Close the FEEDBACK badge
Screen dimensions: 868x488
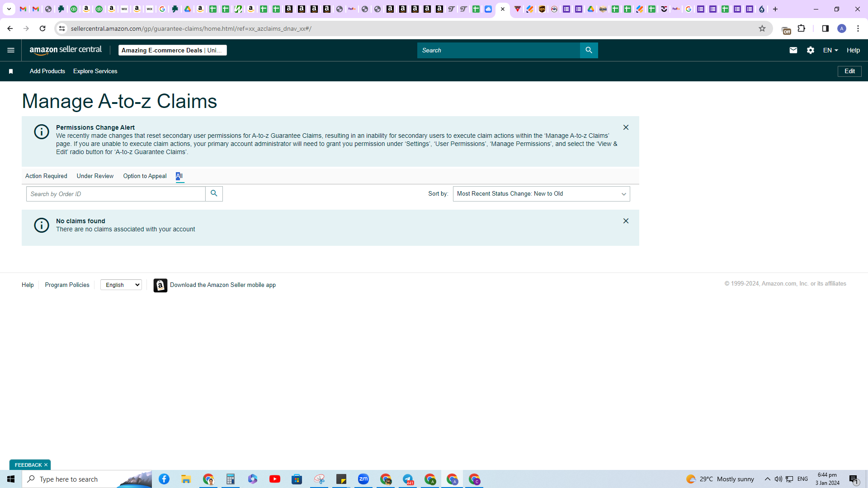(46, 465)
